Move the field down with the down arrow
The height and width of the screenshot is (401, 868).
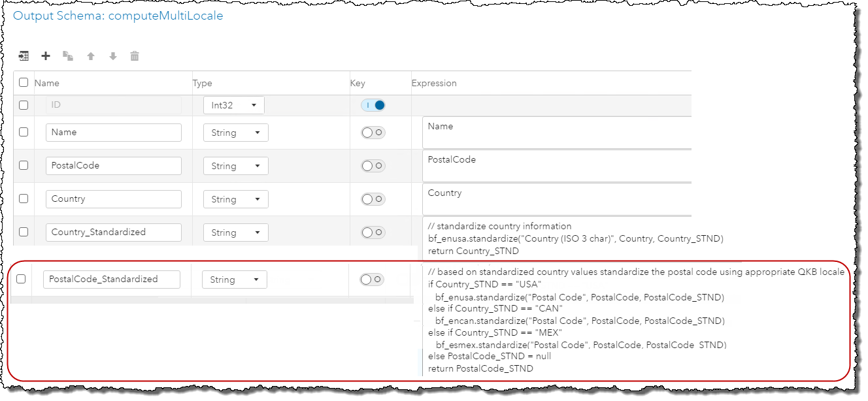click(x=113, y=56)
